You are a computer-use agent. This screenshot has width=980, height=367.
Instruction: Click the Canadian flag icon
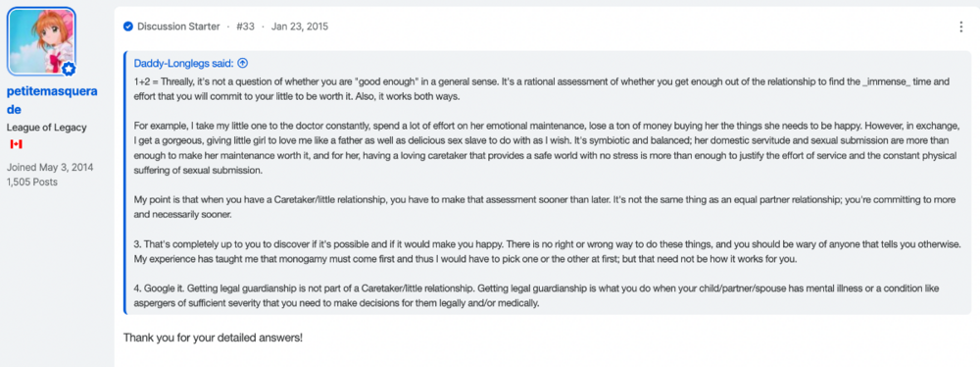coord(17,144)
